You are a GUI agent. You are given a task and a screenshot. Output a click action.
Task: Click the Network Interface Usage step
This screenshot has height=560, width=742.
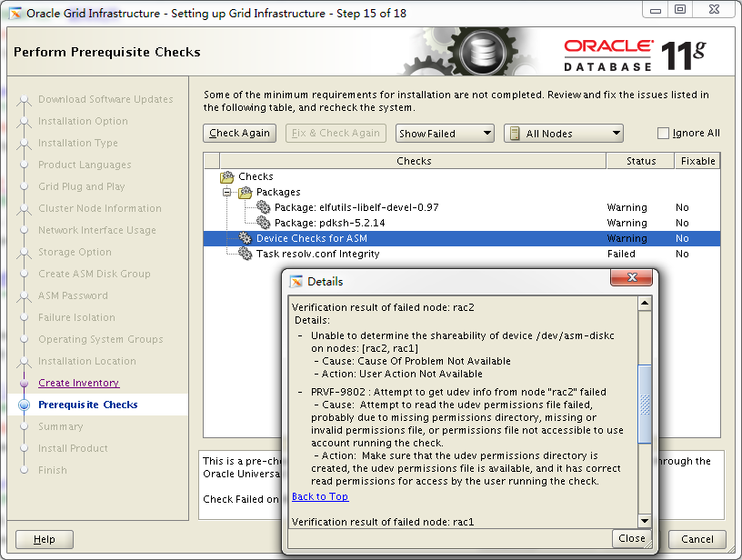click(x=97, y=230)
